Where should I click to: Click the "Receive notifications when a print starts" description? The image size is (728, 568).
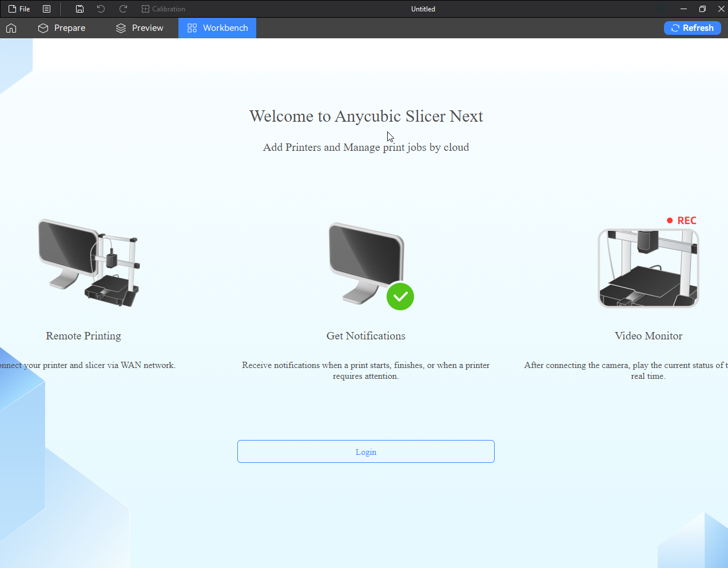pyautogui.click(x=366, y=370)
